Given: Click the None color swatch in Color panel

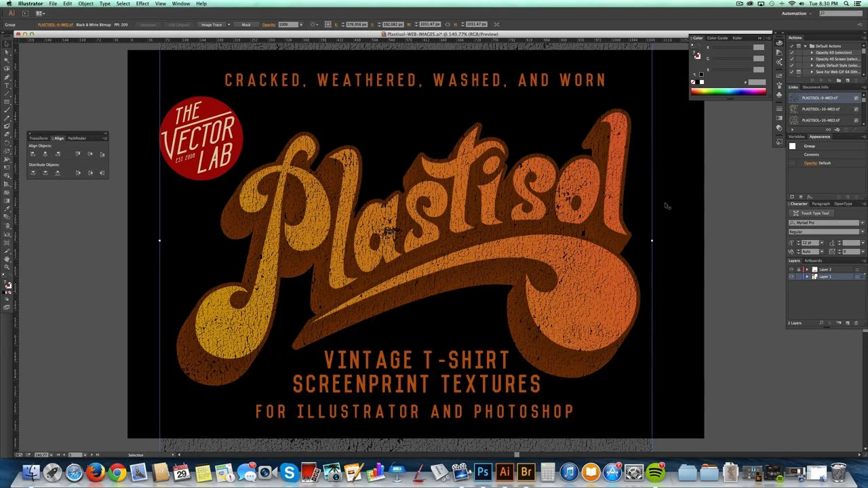Looking at the screenshot, I should point(693,82).
